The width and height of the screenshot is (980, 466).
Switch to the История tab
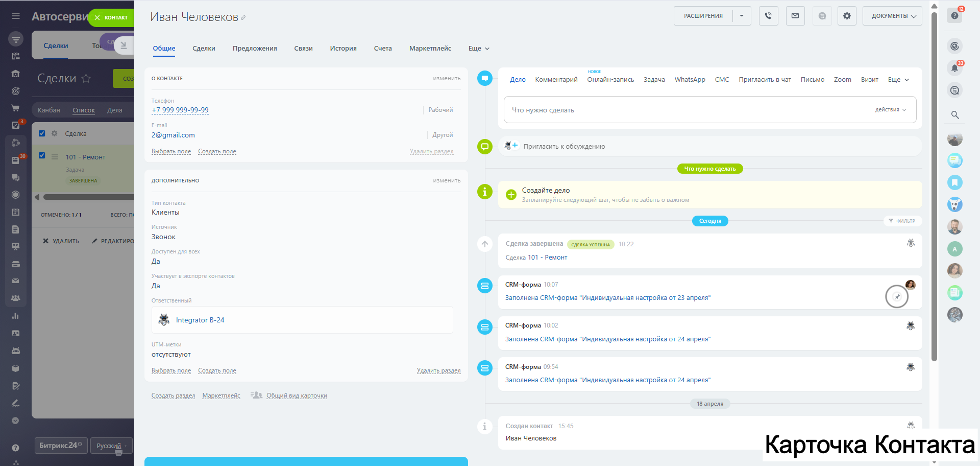(343, 49)
